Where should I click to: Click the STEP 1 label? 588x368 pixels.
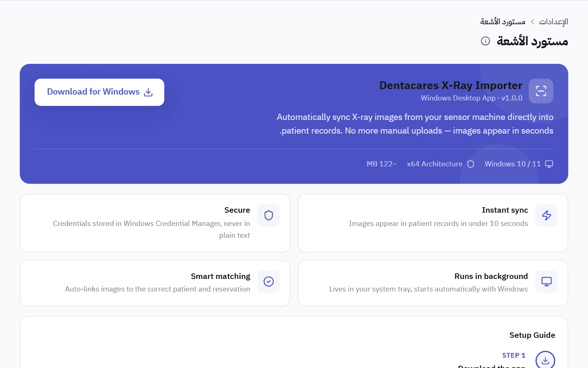[514, 355]
